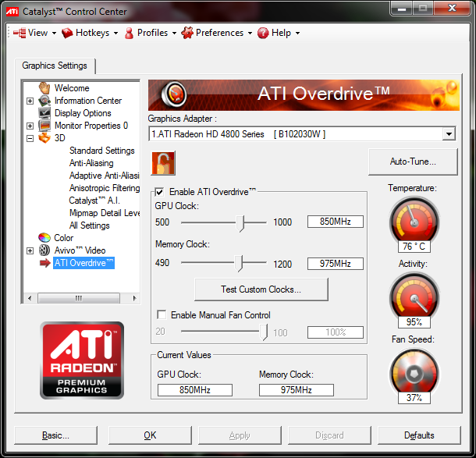476x458 pixels.
Task: Click the Monitor Properties 0 icon
Action: (44, 126)
